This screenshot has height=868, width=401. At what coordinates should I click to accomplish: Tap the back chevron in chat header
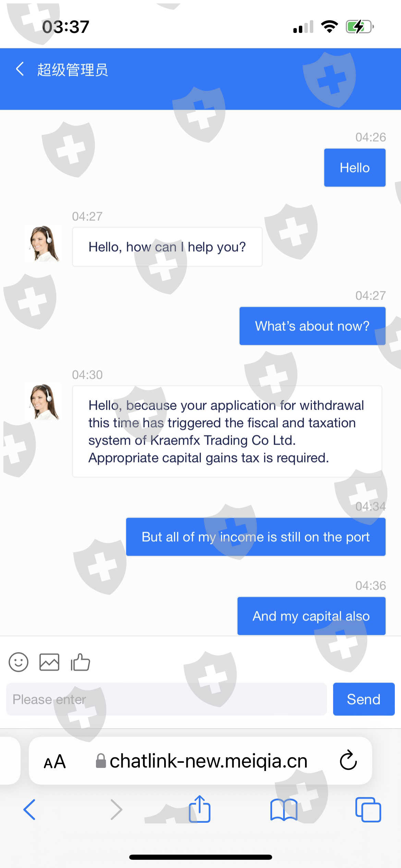click(x=20, y=69)
